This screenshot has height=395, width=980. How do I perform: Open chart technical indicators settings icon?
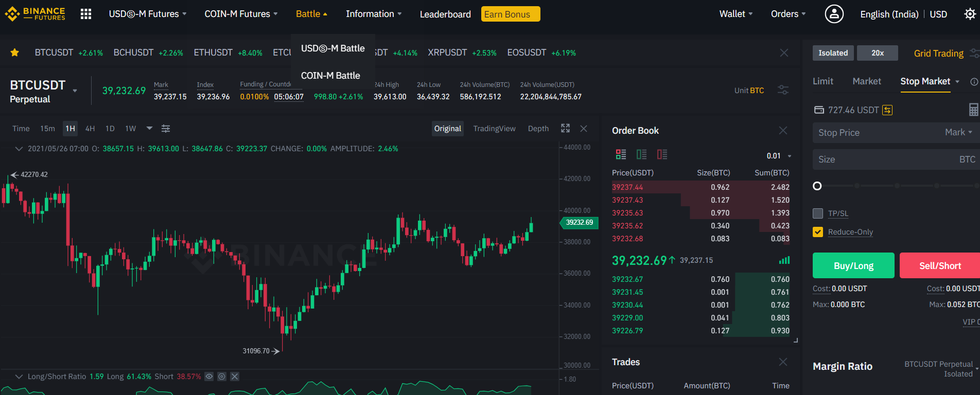(x=166, y=129)
